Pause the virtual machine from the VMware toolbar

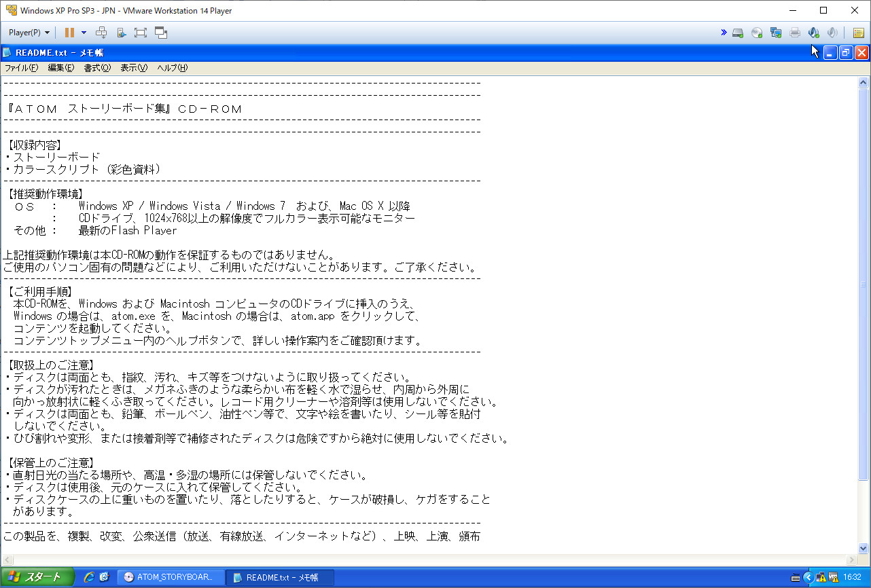coord(69,33)
